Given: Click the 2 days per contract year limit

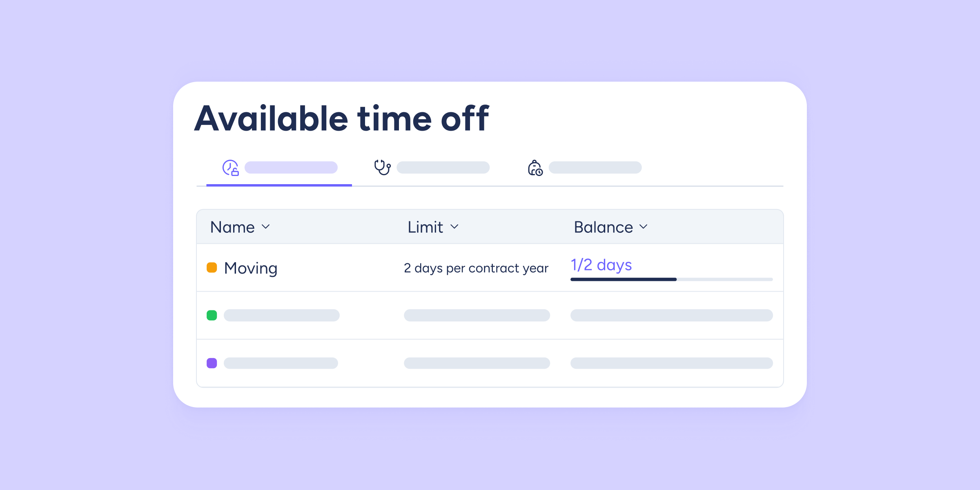Looking at the screenshot, I should click(476, 268).
